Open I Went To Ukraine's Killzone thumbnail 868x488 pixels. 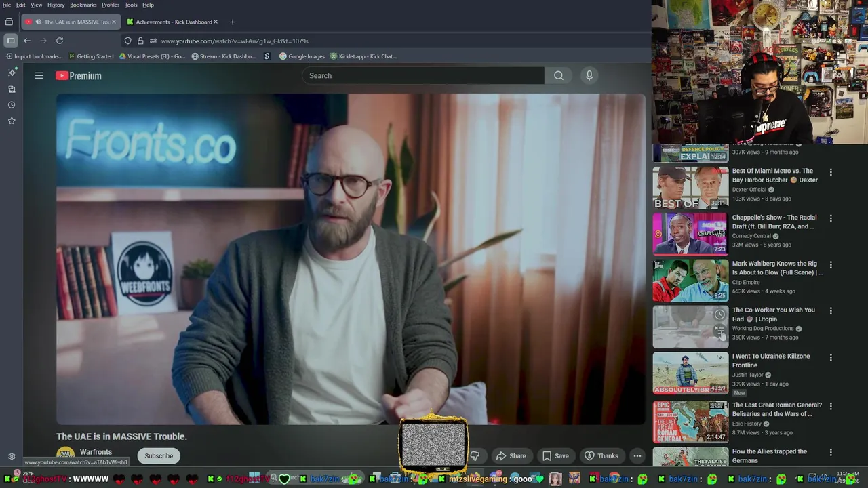690,373
